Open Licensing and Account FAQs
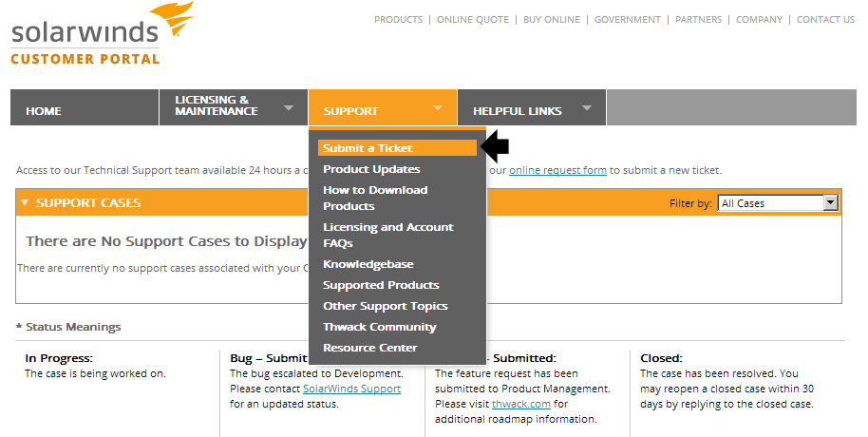868x437 pixels. point(388,235)
